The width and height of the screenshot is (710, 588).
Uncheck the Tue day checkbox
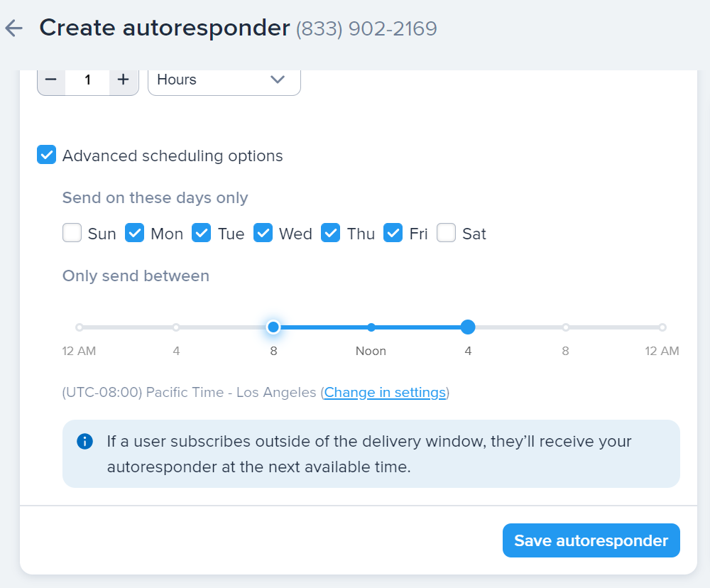(x=202, y=233)
